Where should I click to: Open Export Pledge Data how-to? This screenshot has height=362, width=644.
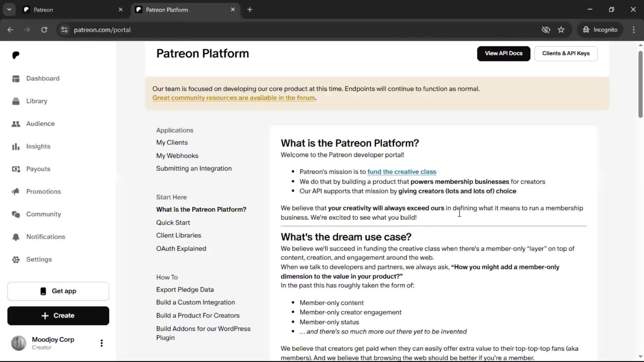pos(185,290)
